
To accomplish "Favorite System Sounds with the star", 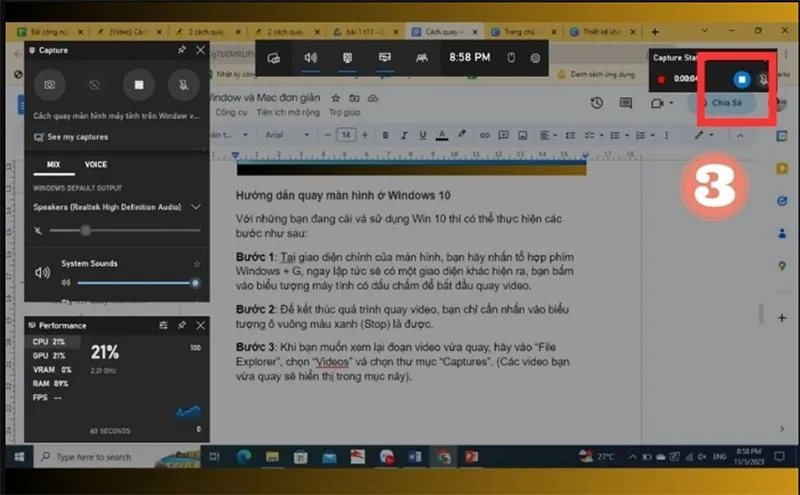I will (197, 264).
